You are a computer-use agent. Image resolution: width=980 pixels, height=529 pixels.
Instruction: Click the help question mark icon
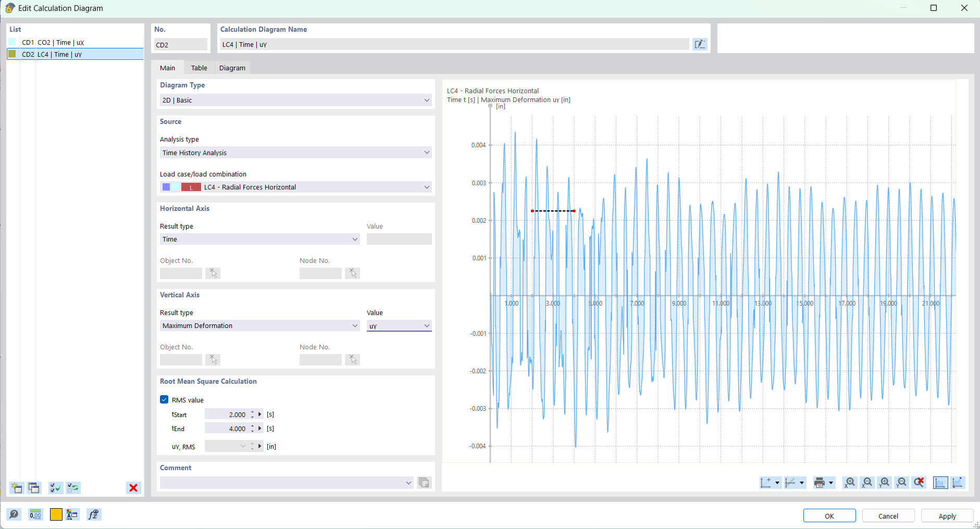click(14, 514)
